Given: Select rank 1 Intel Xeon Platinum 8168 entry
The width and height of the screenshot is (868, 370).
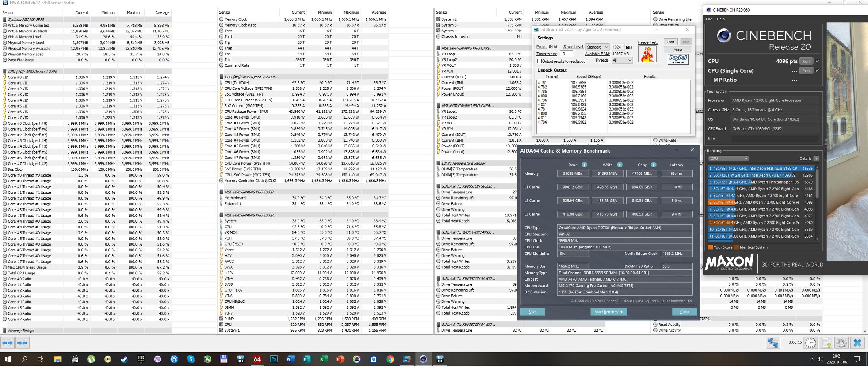Looking at the screenshot, I should click(x=761, y=169).
